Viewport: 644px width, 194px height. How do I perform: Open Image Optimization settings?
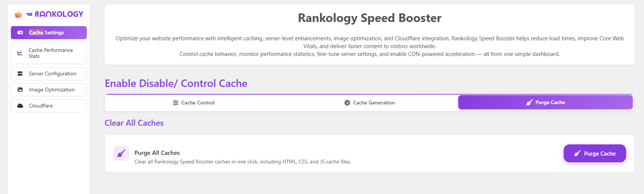52,90
